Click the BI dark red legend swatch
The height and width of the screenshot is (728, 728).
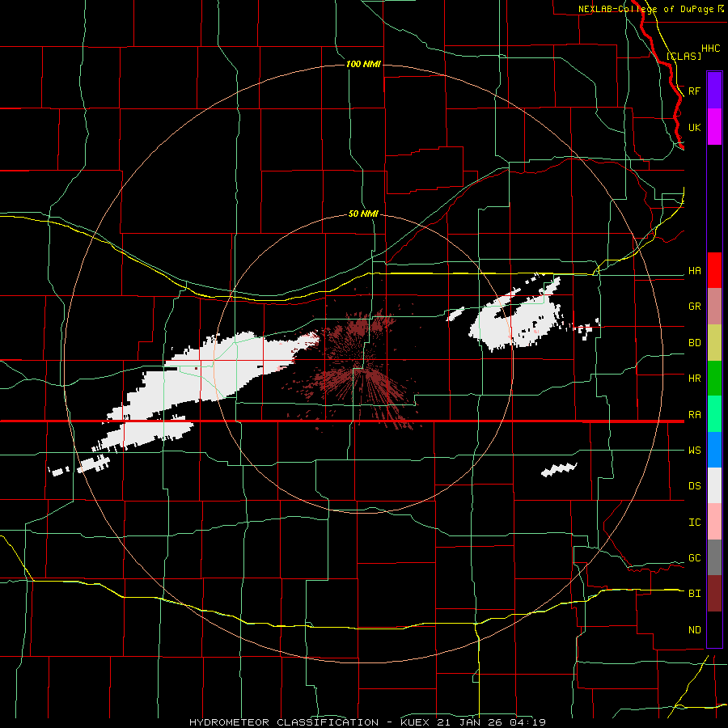pos(714,594)
